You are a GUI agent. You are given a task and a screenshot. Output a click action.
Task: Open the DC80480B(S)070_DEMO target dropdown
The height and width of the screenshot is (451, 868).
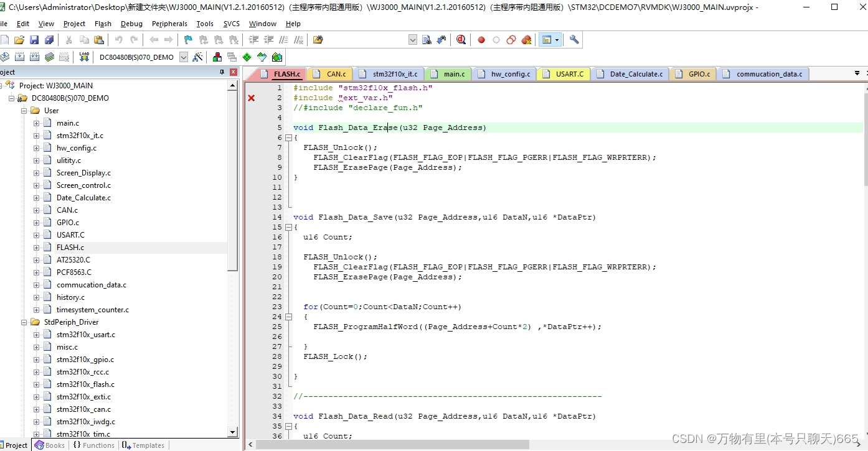(x=184, y=57)
